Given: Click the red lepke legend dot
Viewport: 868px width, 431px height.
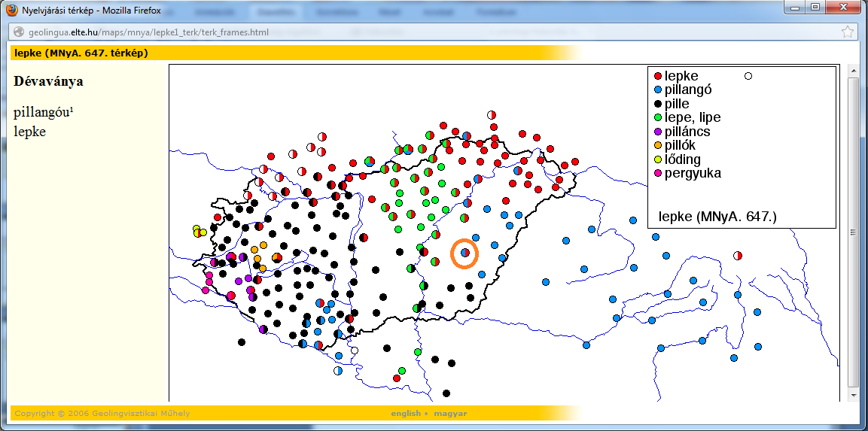Looking at the screenshot, I should [657, 76].
